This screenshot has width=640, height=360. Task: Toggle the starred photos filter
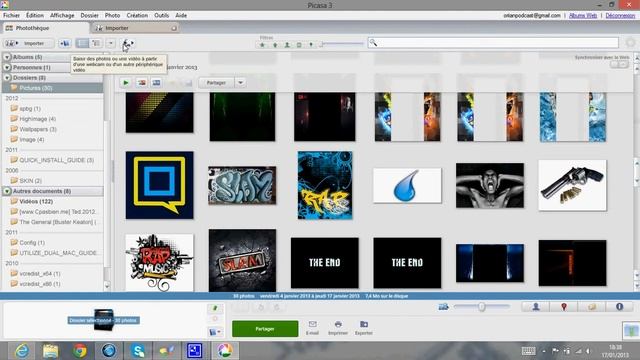point(262,44)
